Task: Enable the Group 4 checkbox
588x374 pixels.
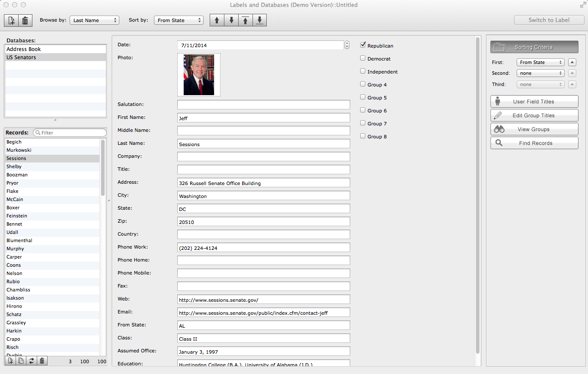Action: (x=363, y=84)
